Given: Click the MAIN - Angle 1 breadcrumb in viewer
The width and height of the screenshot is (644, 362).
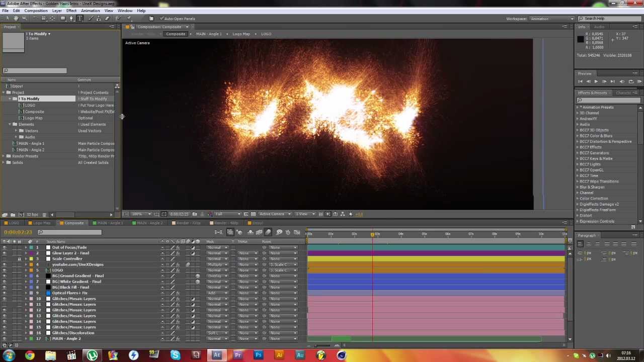Looking at the screenshot, I should coord(209,34).
